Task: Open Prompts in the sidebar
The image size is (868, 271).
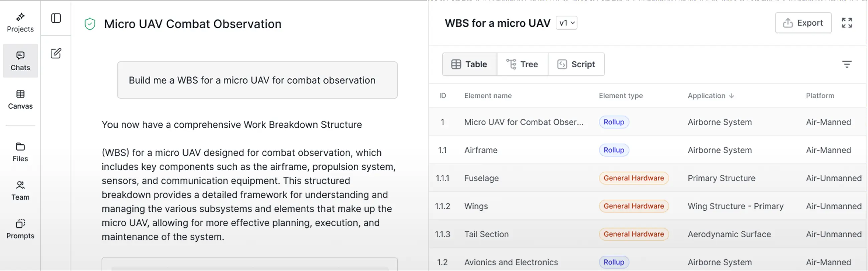Action: click(20, 229)
